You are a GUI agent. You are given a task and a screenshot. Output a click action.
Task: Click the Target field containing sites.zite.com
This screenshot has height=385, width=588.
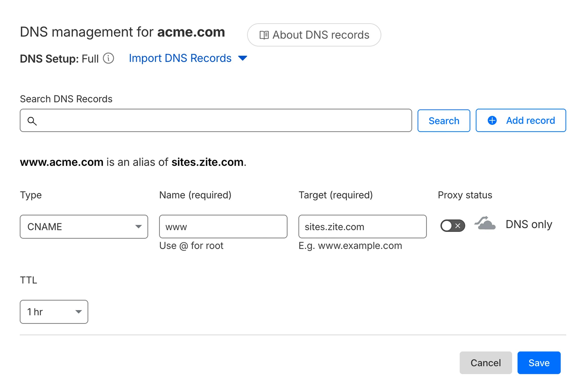point(363,227)
